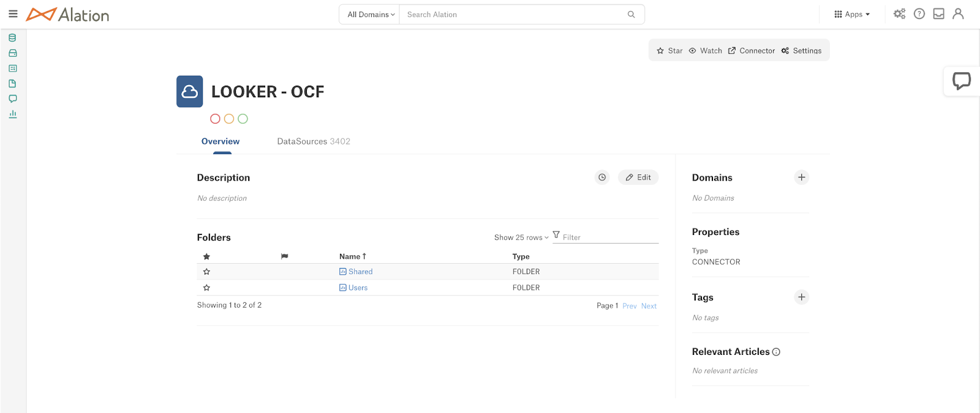Add a tag with the plus button

coord(801,297)
